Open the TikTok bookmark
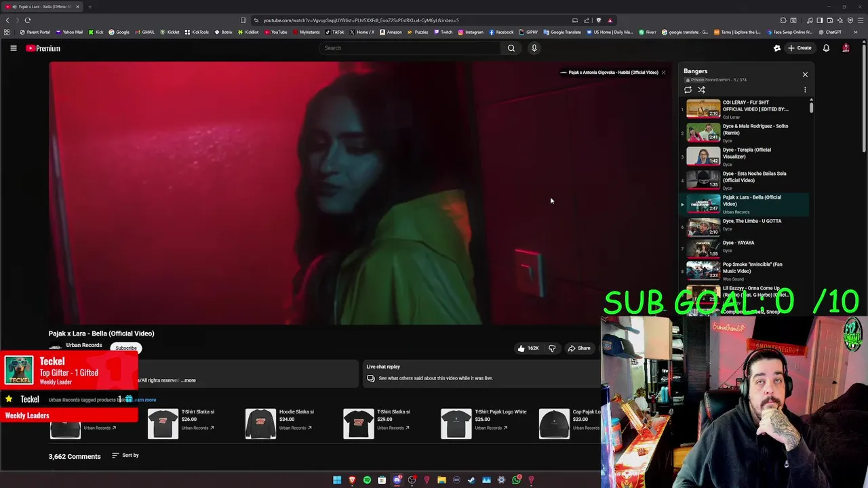Image resolution: width=868 pixels, height=488 pixels. 335,32
